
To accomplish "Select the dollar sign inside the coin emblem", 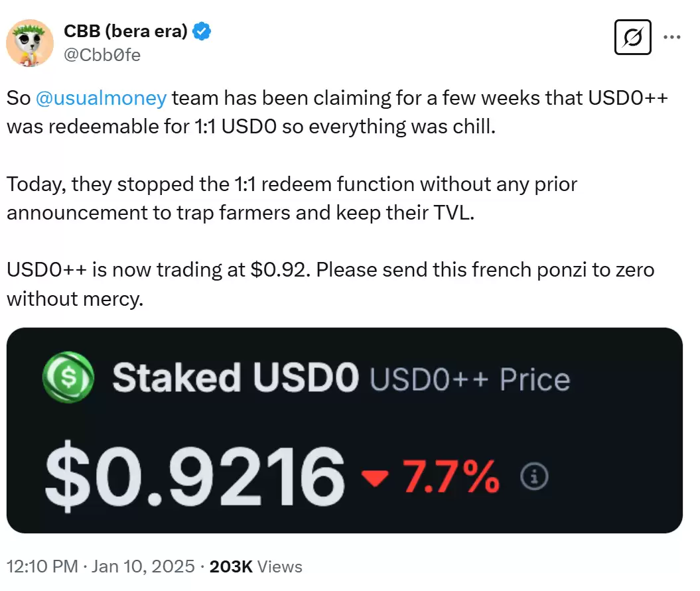I will pos(68,377).
